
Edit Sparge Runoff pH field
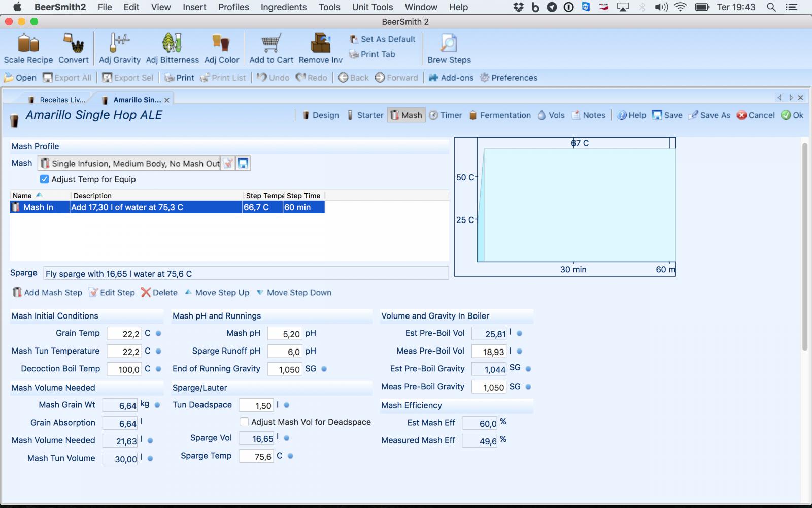(285, 352)
